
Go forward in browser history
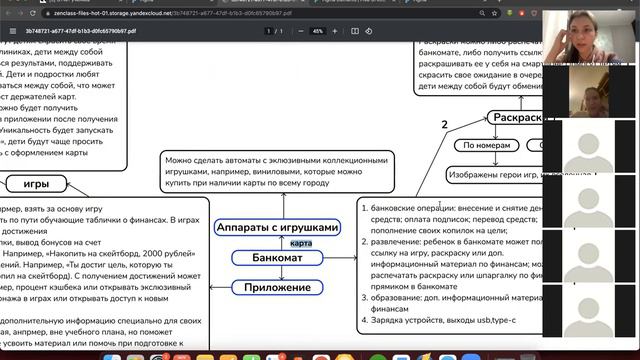tap(20, 13)
